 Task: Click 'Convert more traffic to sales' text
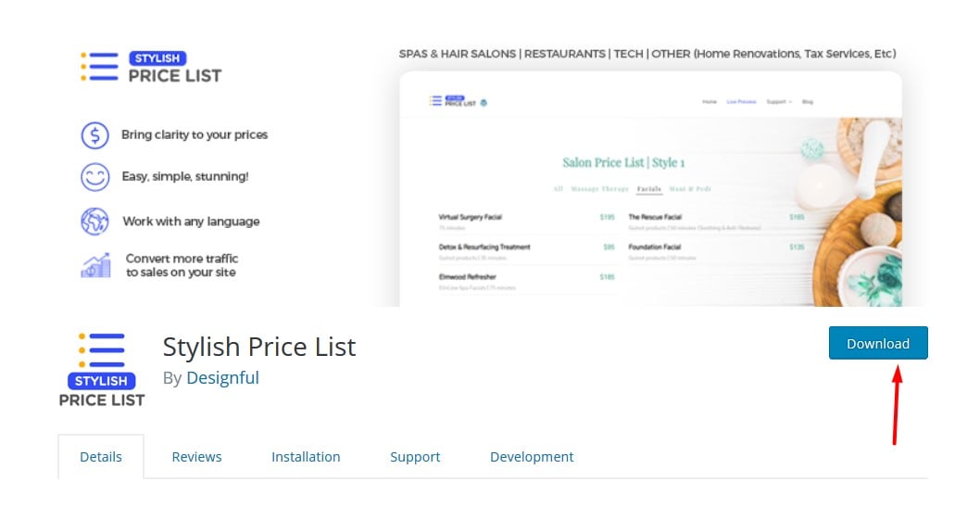182,265
